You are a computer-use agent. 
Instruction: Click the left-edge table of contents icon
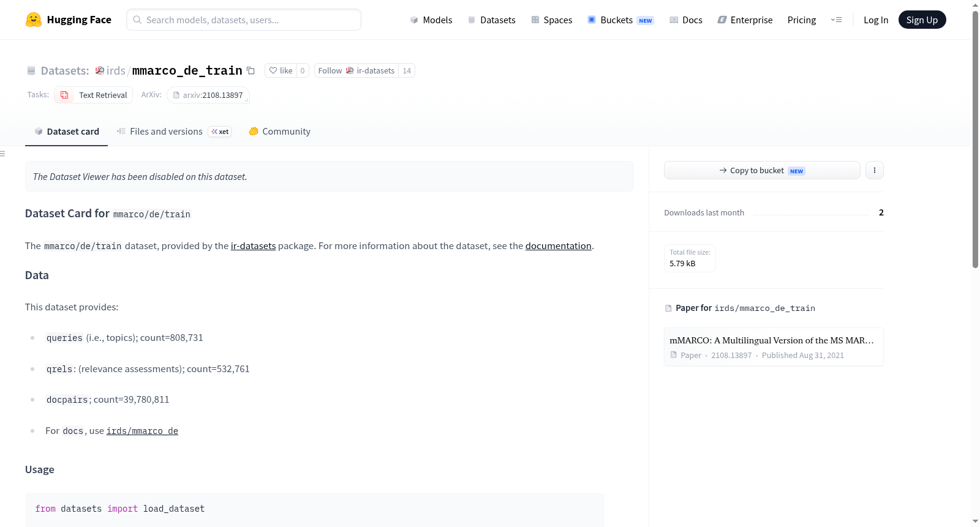tap(3, 154)
